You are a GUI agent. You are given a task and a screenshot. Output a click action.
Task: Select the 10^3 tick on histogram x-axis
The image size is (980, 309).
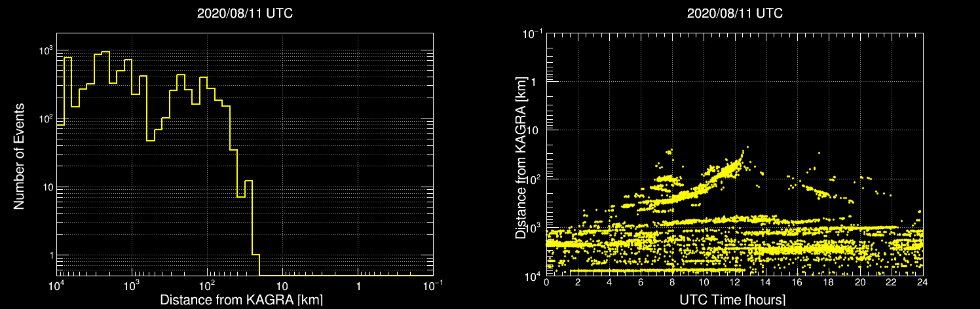(132, 285)
